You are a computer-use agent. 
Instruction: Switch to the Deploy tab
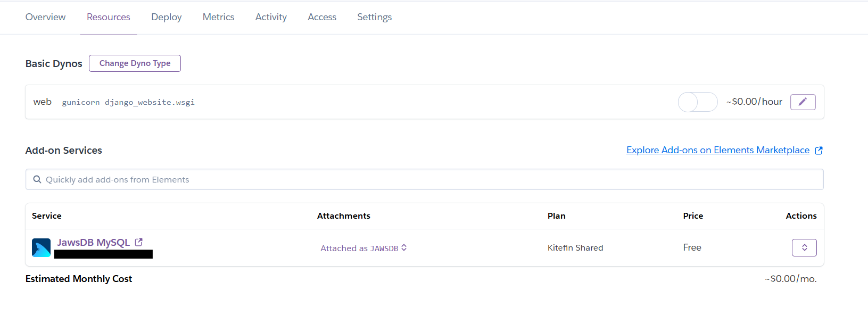coord(166,17)
